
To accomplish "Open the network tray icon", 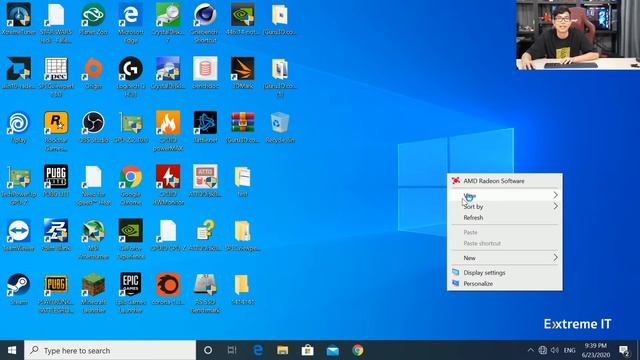I will click(542, 350).
